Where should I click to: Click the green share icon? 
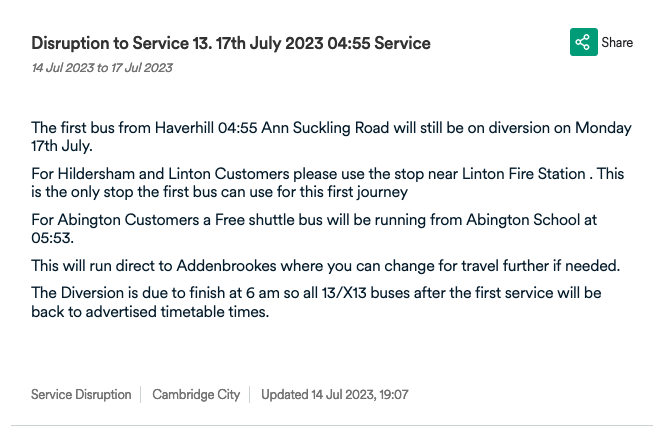pos(583,43)
